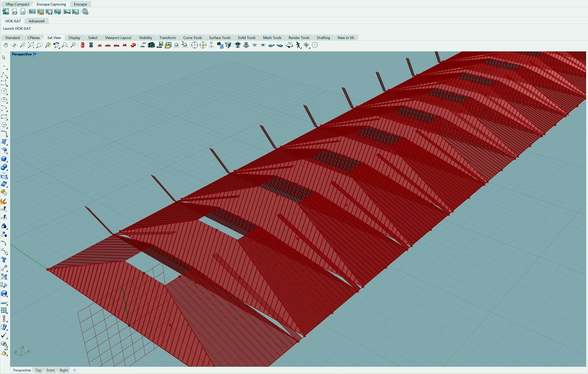
Task: Click the 360-degree view rotation icon
Action: 290,45
